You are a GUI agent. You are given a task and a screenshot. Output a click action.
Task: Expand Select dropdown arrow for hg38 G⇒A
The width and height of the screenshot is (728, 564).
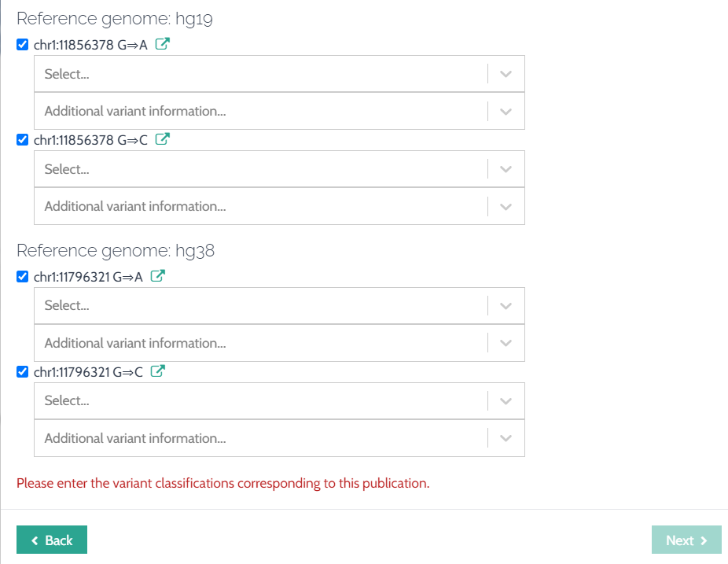(506, 306)
